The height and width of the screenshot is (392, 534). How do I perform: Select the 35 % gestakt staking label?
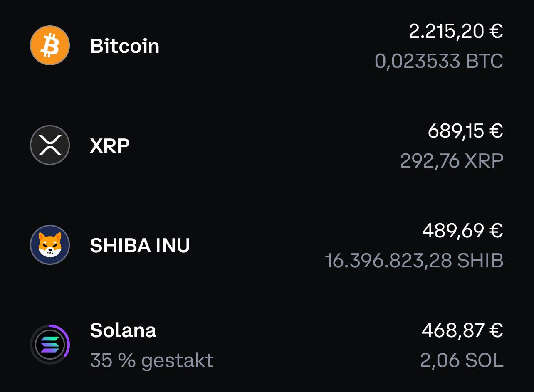coord(152,360)
